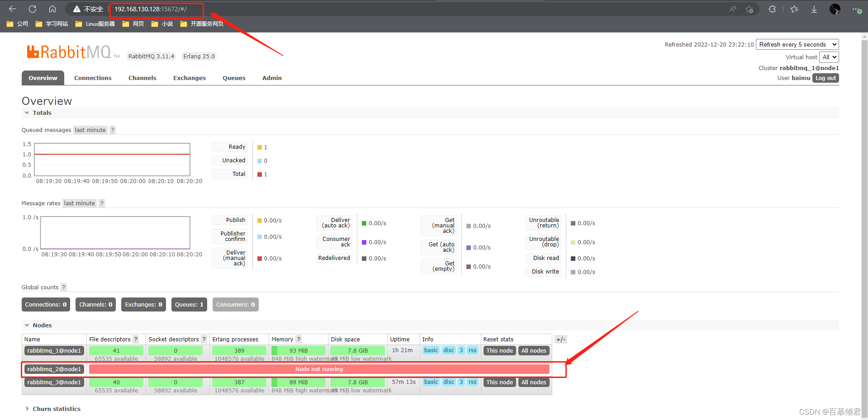The width and height of the screenshot is (868, 420).
Task: Click the browser address bar URL
Action: [x=151, y=9]
